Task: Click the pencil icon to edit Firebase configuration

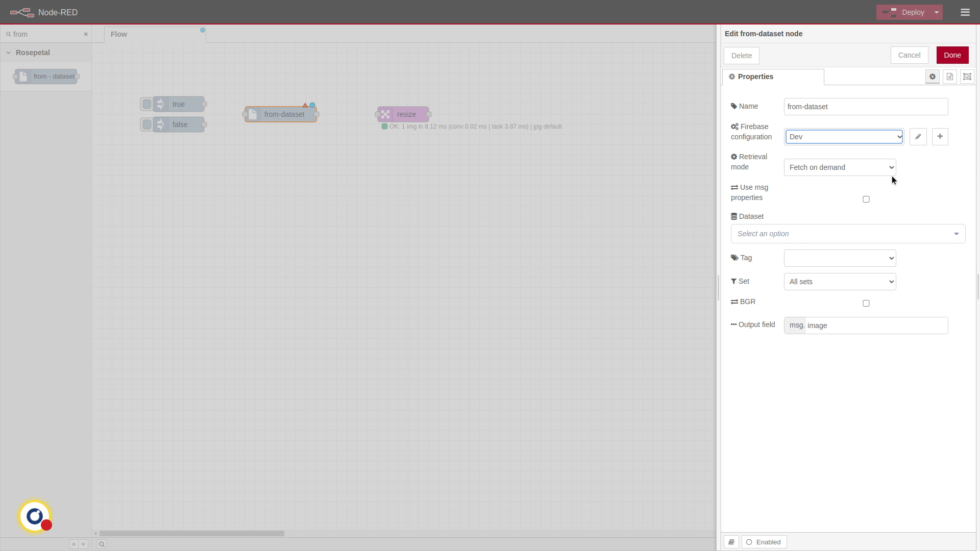Action: 918,136
